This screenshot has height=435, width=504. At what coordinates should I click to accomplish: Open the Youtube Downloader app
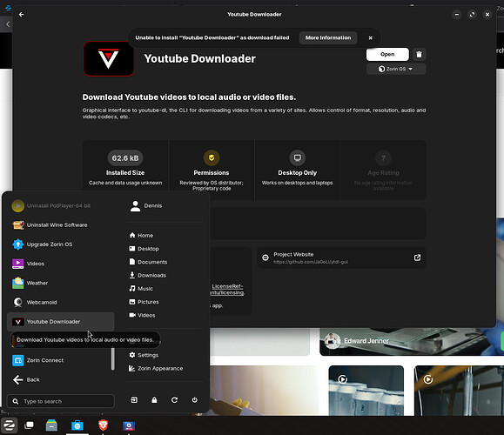(x=387, y=54)
